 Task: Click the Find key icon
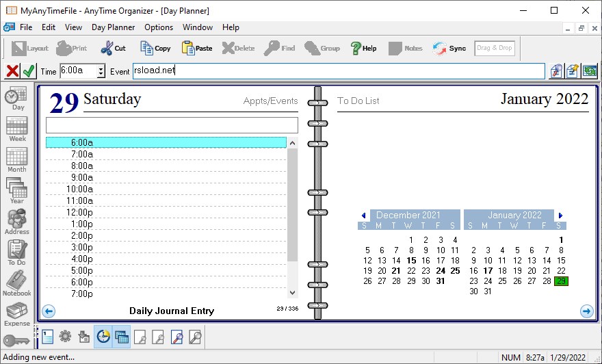coord(272,49)
